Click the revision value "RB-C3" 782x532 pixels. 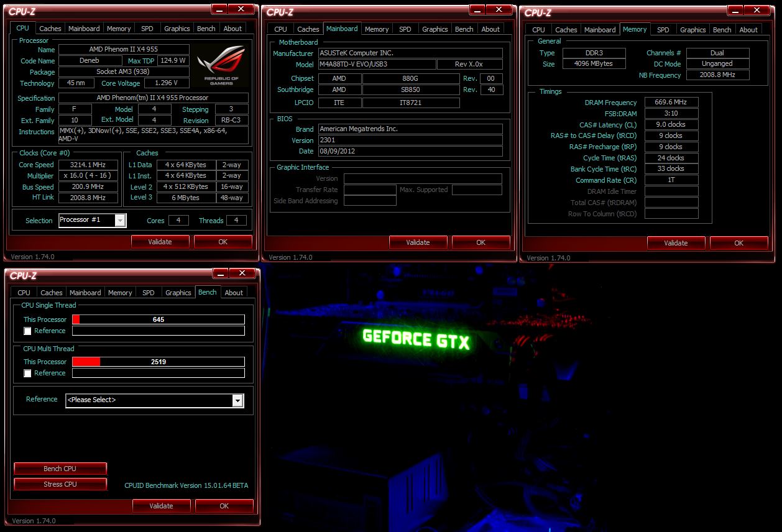(231, 121)
